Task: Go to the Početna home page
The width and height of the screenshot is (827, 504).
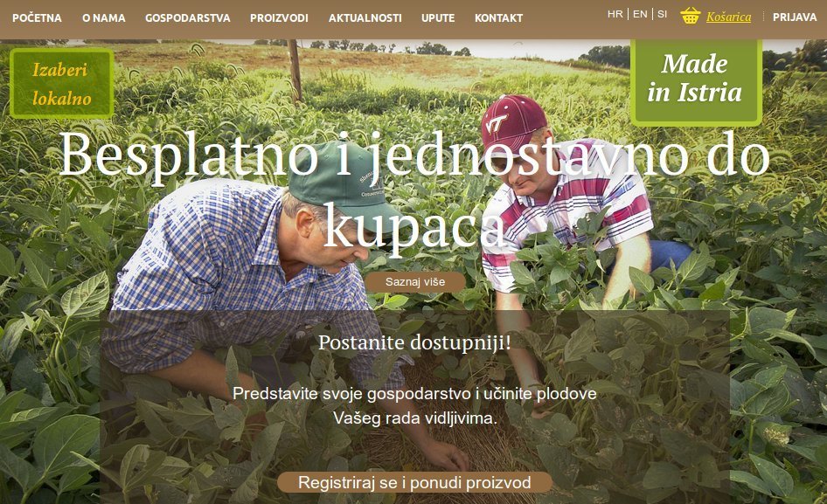Action: pyautogui.click(x=37, y=18)
